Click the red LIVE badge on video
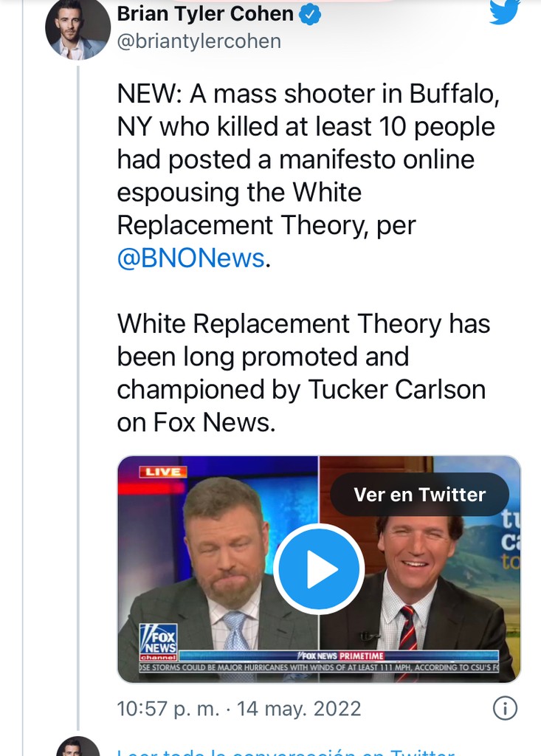The width and height of the screenshot is (541, 756). [162, 471]
